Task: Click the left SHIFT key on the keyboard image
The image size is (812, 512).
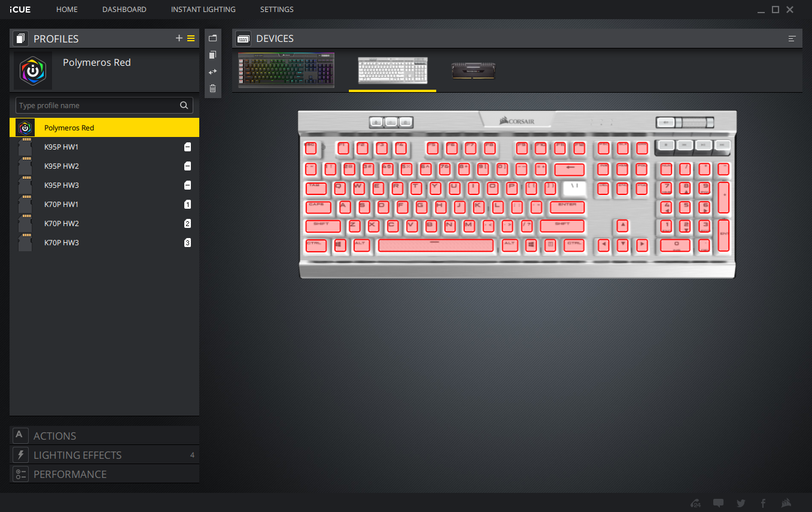Action: tap(323, 226)
